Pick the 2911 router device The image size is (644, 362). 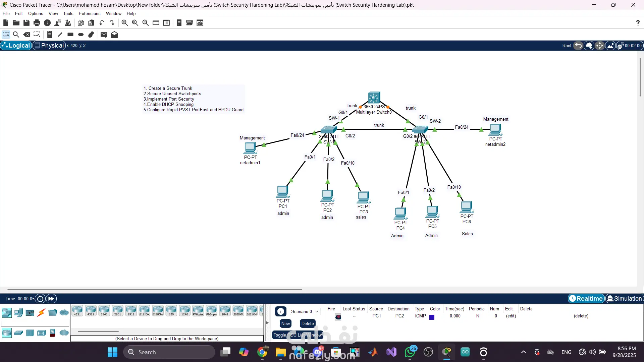(x=131, y=311)
